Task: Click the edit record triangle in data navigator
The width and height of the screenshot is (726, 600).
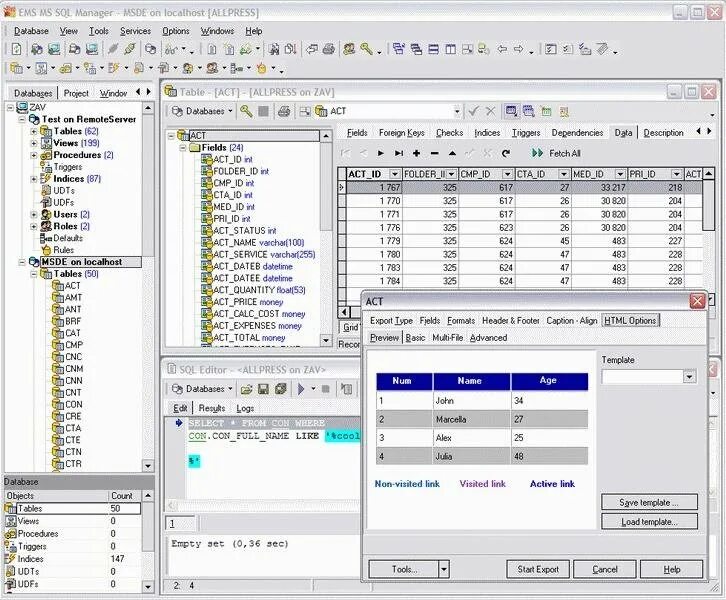Action: (452, 153)
